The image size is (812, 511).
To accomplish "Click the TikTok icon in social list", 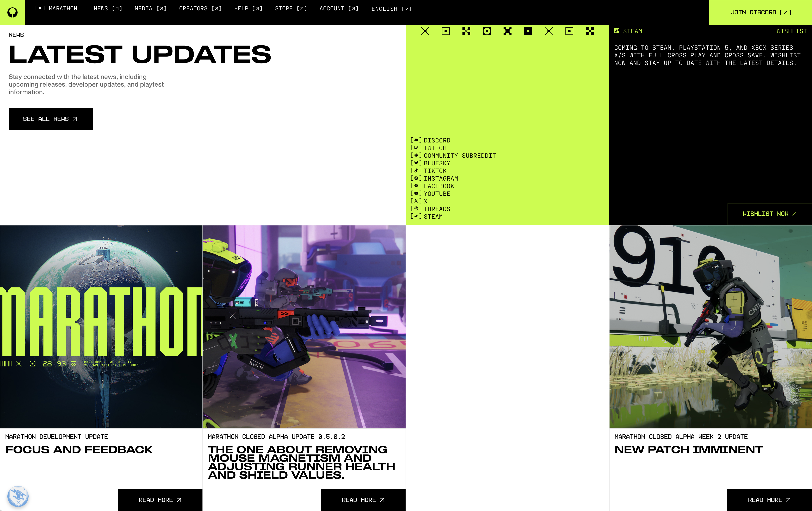I will 416,171.
